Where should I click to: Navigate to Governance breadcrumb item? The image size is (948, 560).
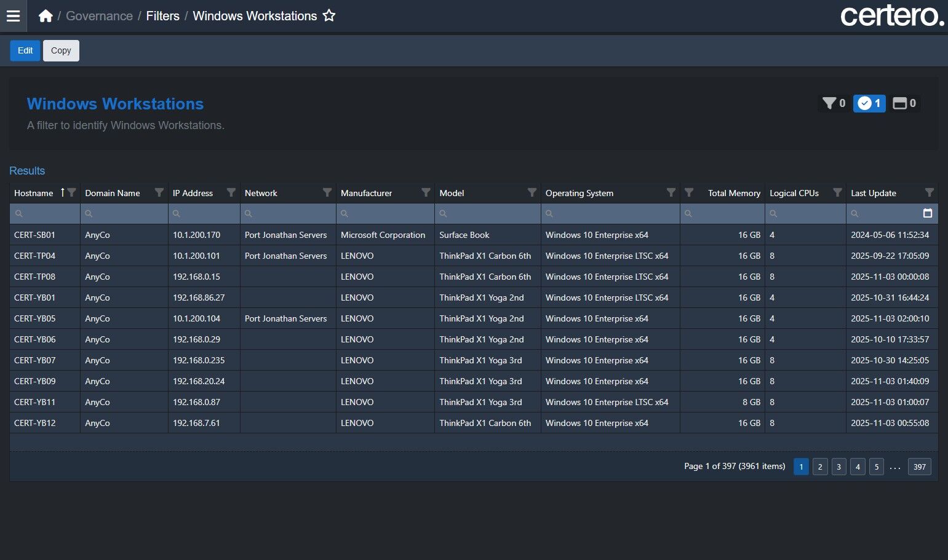pyautogui.click(x=99, y=16)
